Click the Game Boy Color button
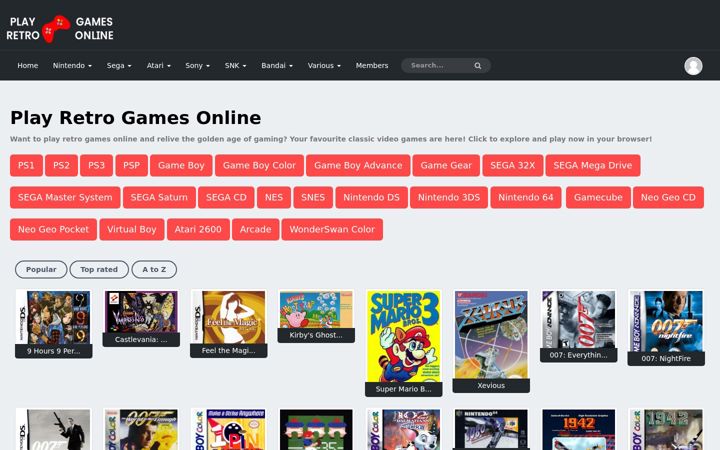 click(x=259, y=165)
